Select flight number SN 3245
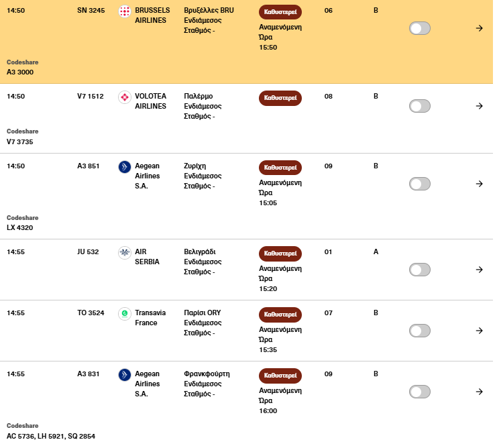 (x=91, y=11)
